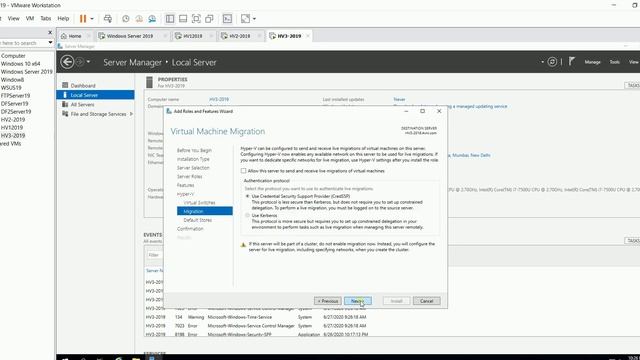Screen dimensions: 640x360
Task: Select Windows Server 2019 in library
Action: [27, 71]
